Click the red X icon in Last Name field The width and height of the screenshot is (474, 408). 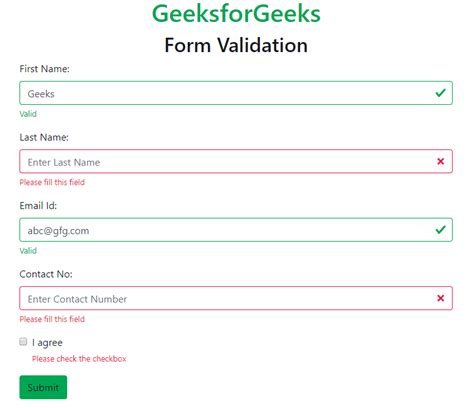(440, 161)
